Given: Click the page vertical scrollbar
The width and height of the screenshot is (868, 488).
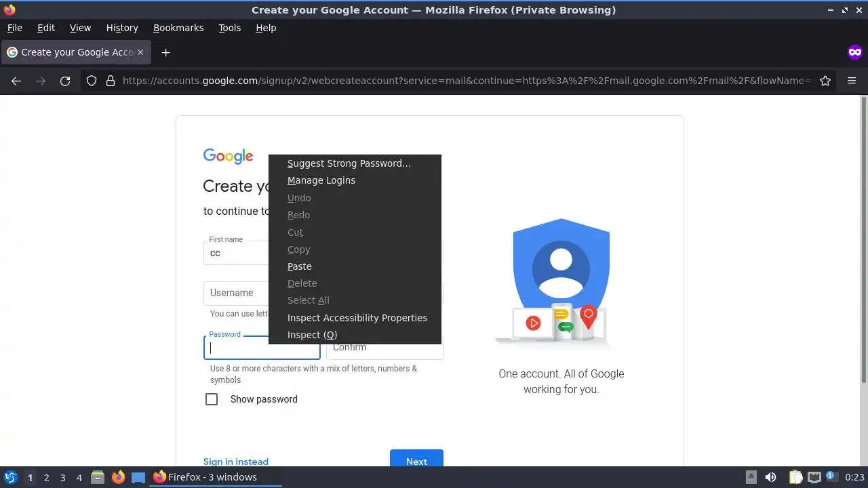Looking at the screenshot, I should 863,239.
